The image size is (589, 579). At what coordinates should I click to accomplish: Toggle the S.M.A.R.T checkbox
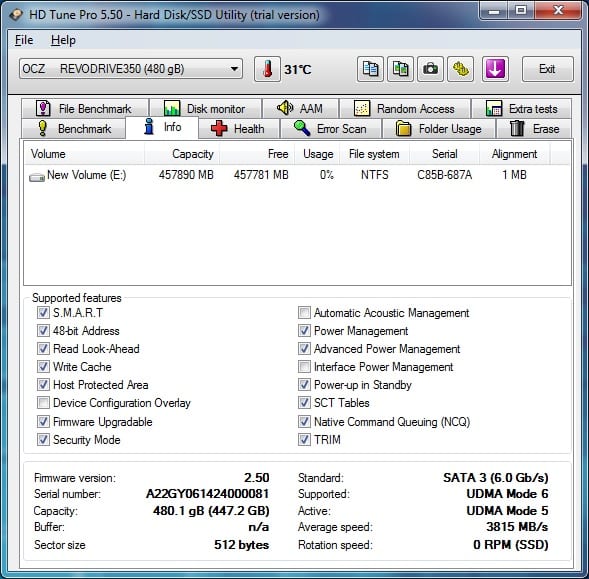point(43,313)
